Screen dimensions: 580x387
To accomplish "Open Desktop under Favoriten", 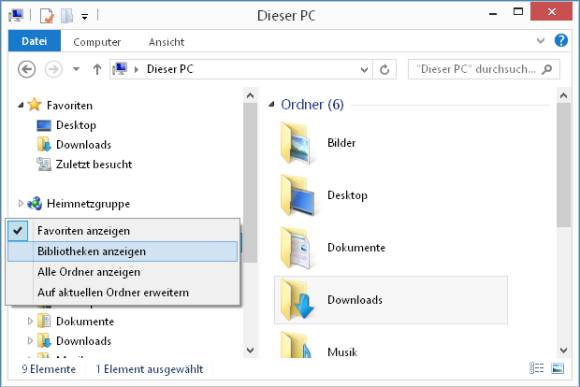I will point(67,125).
